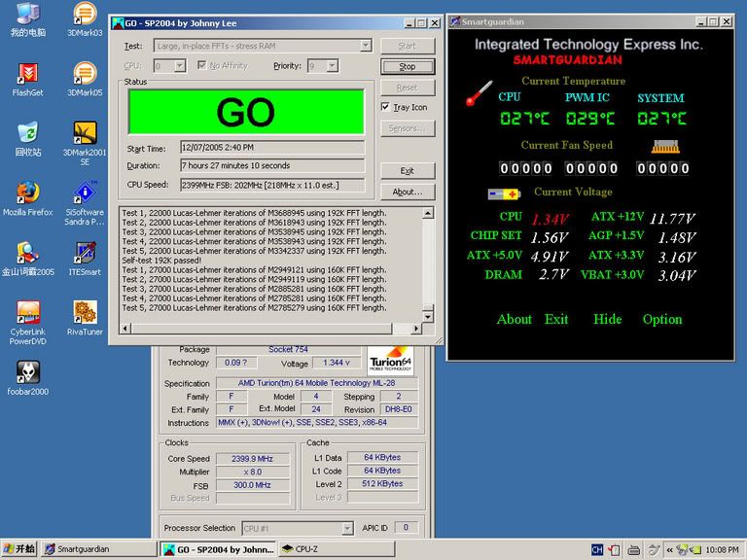Click the fan heatsink icon in Smartguardian
The image size is (747, 560).
pyautogui.click(x=665, y=147)
